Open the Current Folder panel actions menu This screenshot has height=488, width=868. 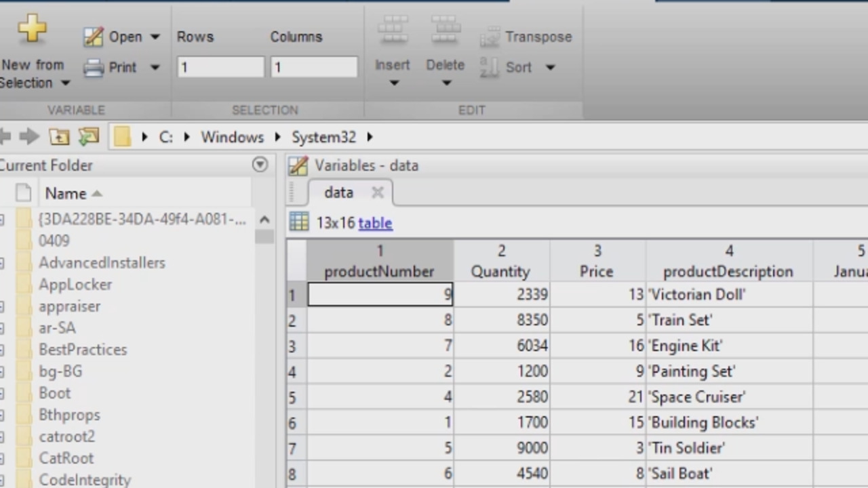click(x=260, y=165)
